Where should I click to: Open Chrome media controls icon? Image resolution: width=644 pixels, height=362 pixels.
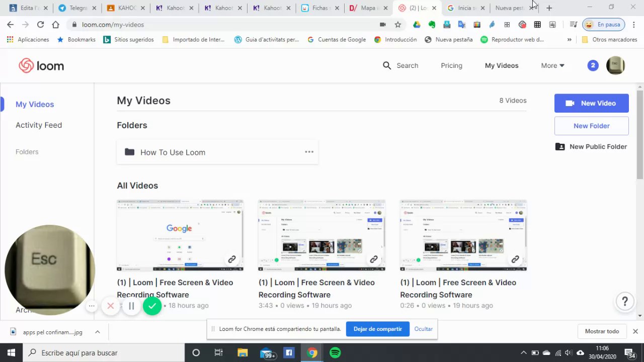click(573, 25)
